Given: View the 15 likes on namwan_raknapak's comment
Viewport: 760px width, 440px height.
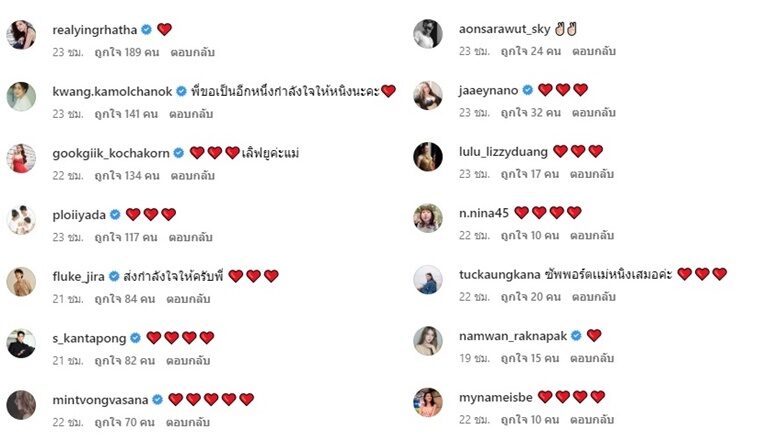Looking at the screenshot, I should [x=530, y=358].
